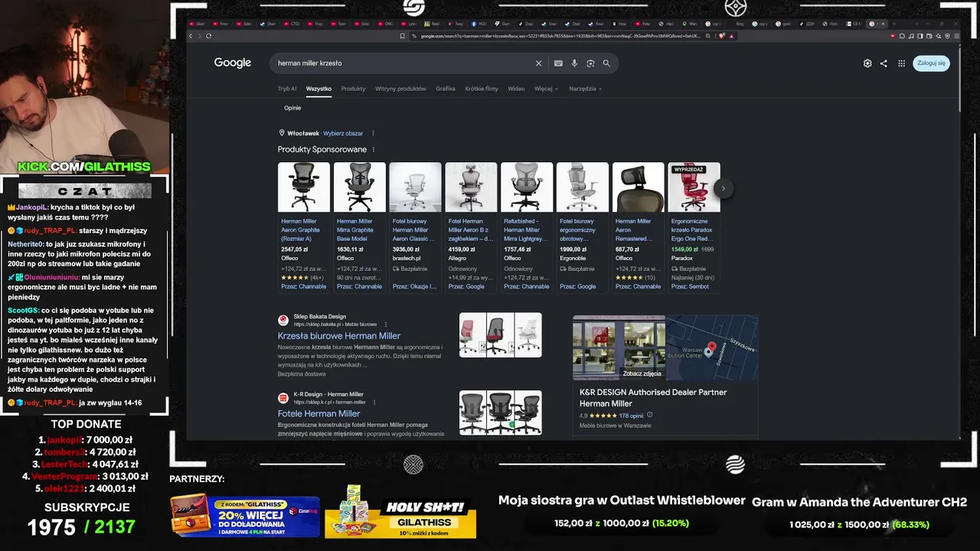Click the CaseBug GILATHISS partner banner
The image size is (980, 551).
245,515
